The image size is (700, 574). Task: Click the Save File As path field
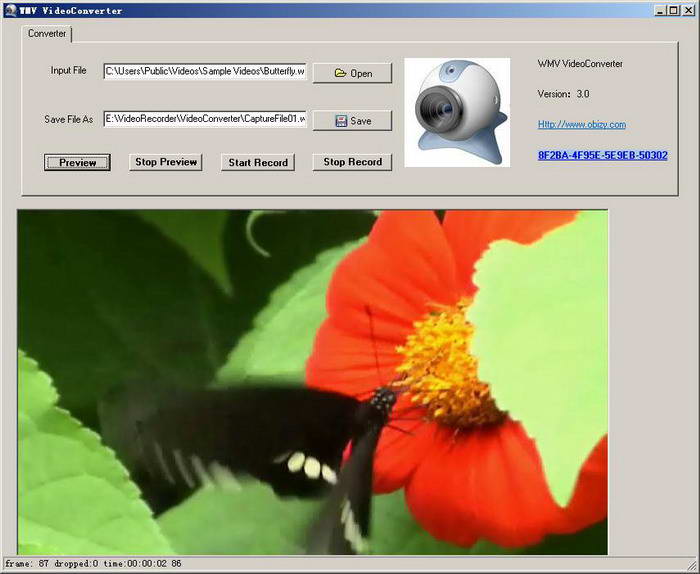pos(205,119)
